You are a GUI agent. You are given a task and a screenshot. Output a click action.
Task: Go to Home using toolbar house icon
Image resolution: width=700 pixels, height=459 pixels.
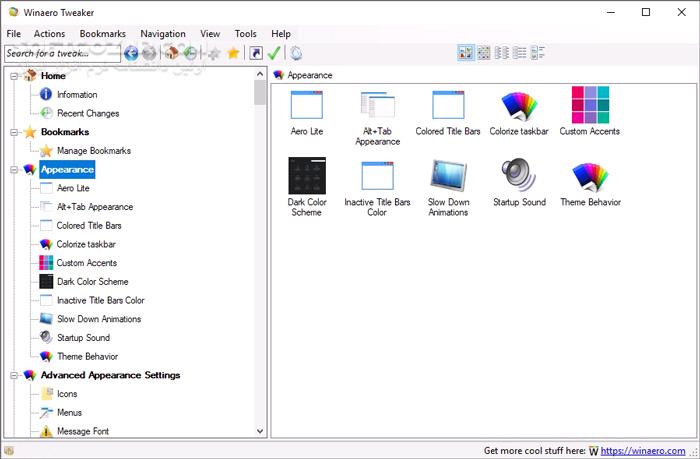click(x=172, y=53)
